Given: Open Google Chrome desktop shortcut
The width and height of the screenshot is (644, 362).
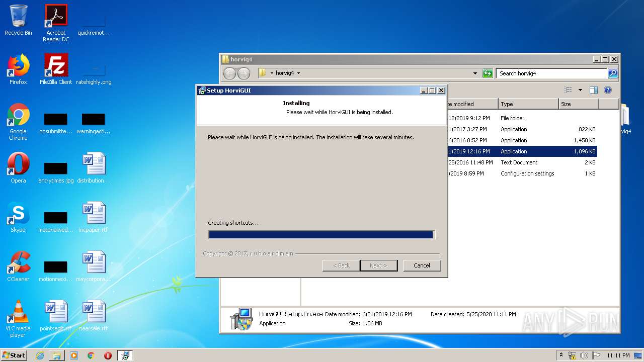Looking at the screenshot, I should [x=18, y=122].
